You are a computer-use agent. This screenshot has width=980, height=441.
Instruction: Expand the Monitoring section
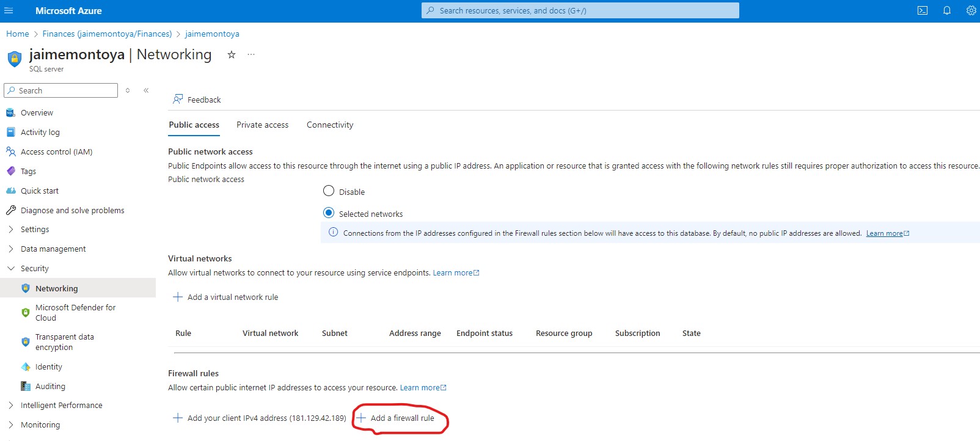(11, 425)
